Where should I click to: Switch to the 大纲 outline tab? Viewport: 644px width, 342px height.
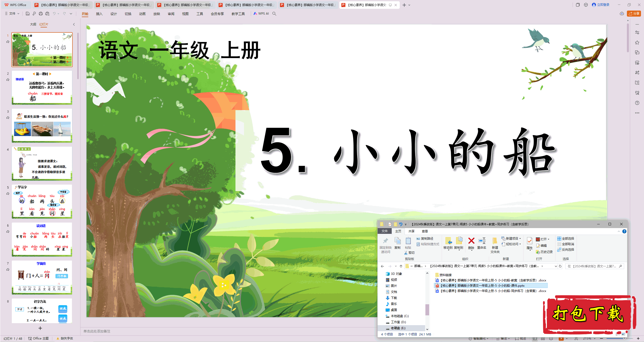click(x=33, y=24)
